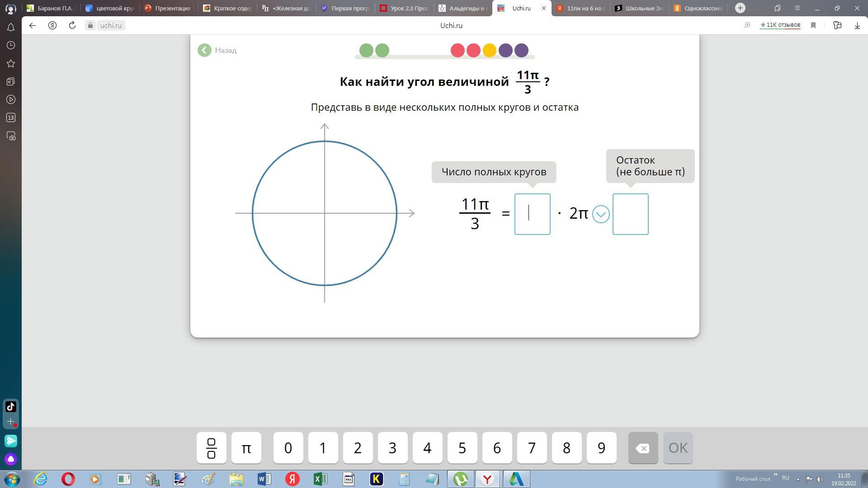Open the sign dropdown after 2π
Viewport: 868px width, 488px height.
point(601,214)
